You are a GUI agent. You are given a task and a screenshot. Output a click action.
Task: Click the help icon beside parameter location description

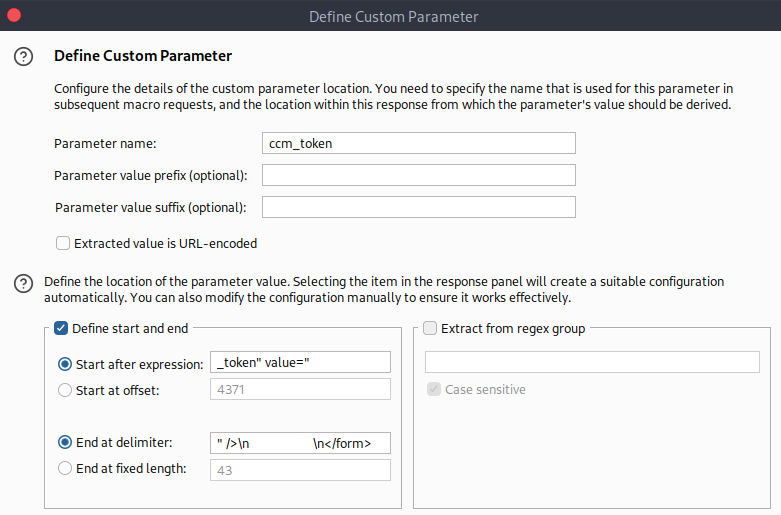(23, 284)
